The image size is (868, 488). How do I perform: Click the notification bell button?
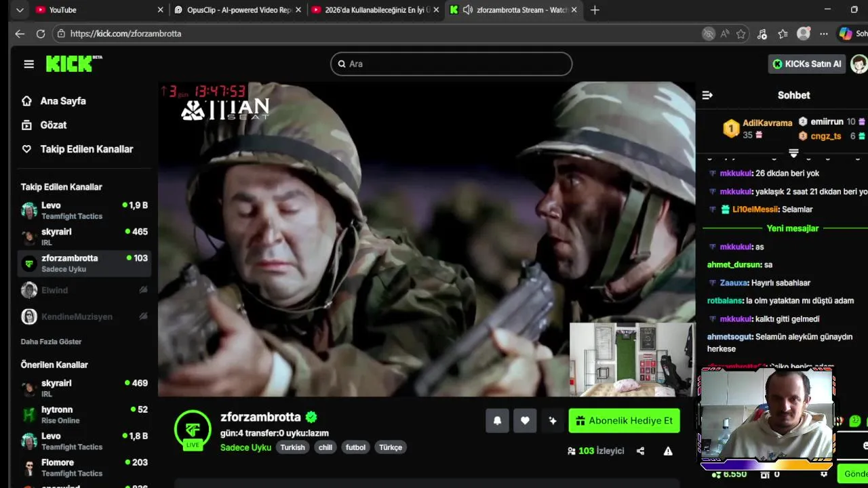[497, 421]
